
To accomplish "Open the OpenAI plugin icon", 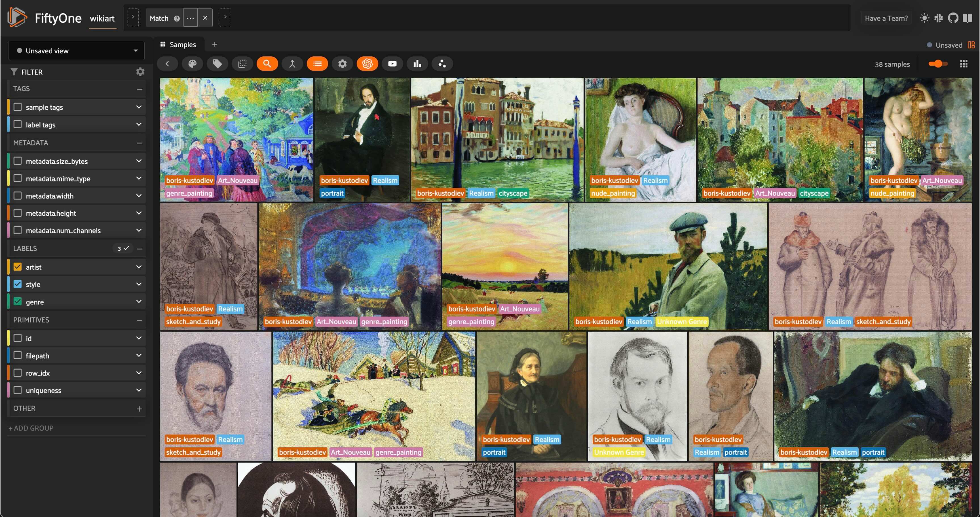I will 367,64.
